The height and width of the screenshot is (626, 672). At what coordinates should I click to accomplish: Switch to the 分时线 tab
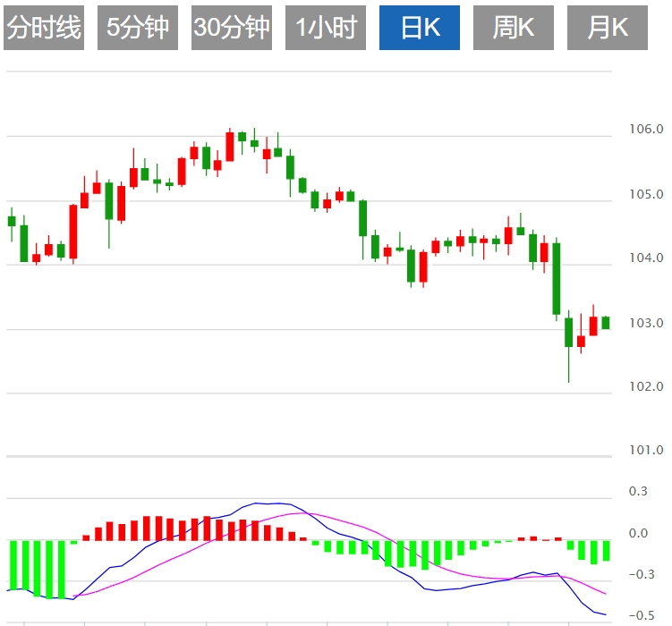click(x=44, y=29)
